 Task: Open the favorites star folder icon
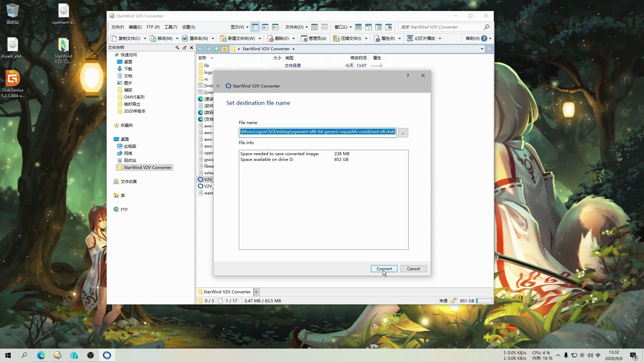tap(224, 49)
